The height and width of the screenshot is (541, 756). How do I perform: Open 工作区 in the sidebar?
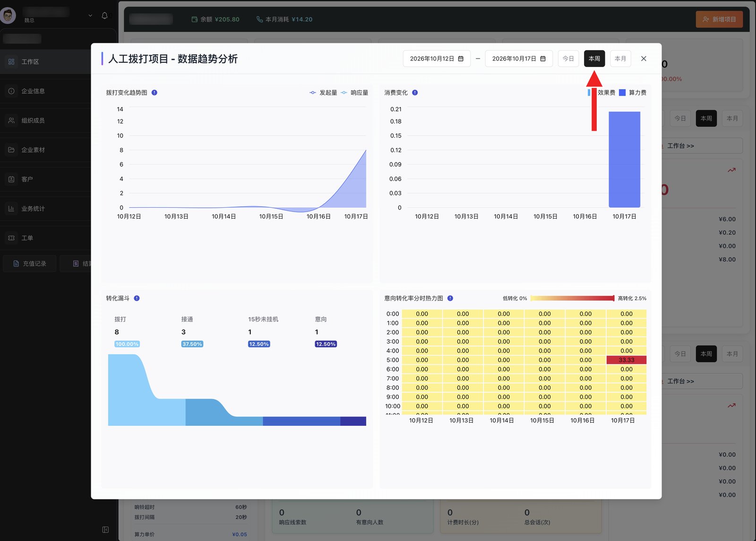pyautogui.click(x=46, y=62)
